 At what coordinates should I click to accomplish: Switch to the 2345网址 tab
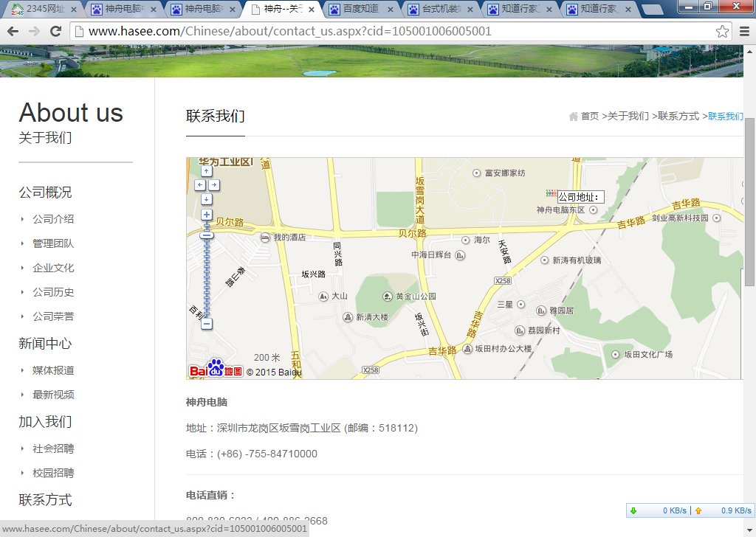[43, 10]
